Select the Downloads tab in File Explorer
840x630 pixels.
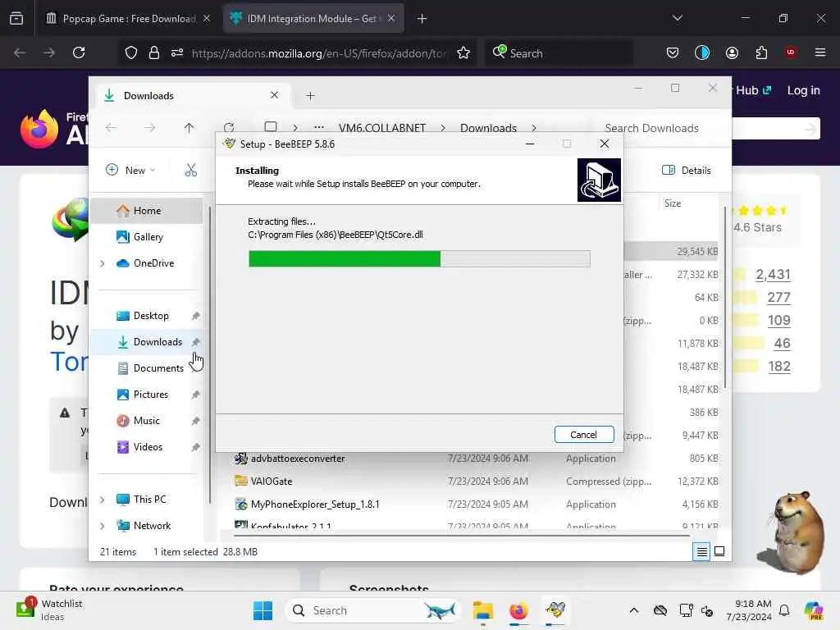(193, 96)
